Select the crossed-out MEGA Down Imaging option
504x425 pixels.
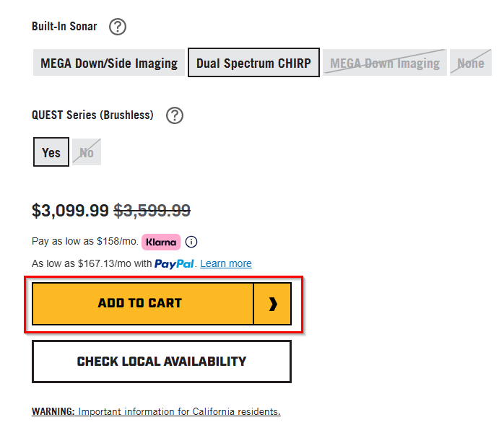click(385, 63)
